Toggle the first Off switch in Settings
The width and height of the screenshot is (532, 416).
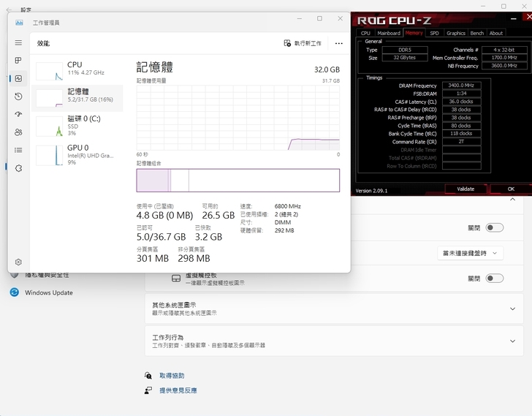pyautogui.click(x=494, y=227)
